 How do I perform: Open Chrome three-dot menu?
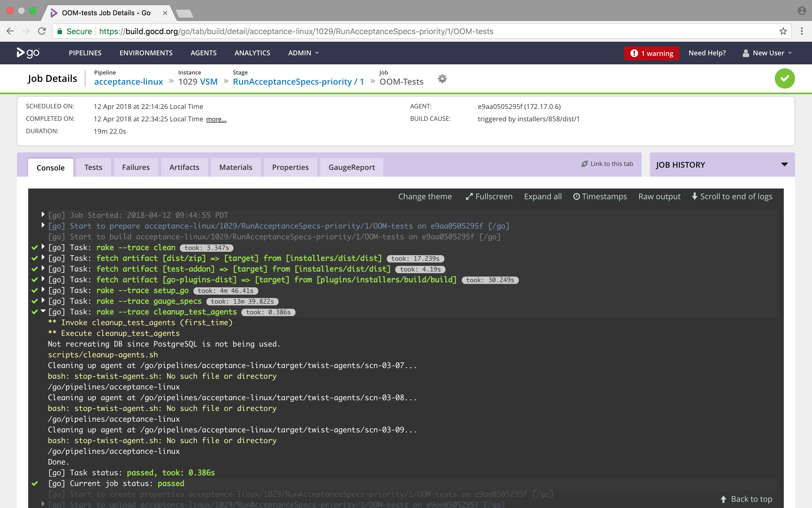point(802,31)
